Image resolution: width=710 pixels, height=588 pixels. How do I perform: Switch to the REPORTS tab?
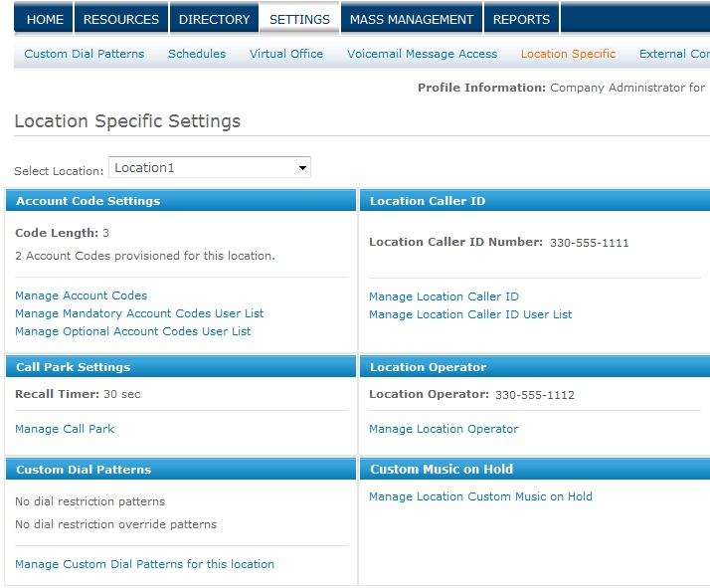point(522,19)
